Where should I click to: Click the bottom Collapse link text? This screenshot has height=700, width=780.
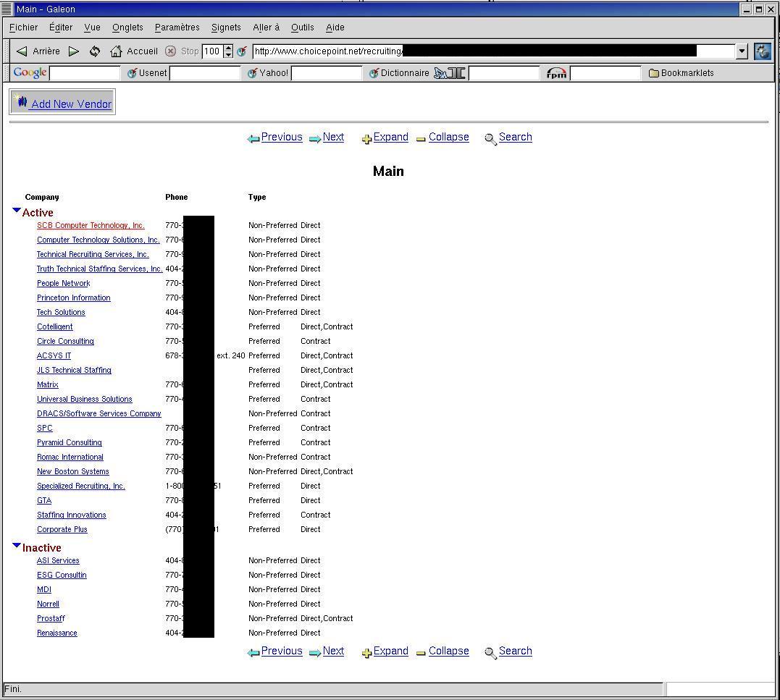pos(449,651)
